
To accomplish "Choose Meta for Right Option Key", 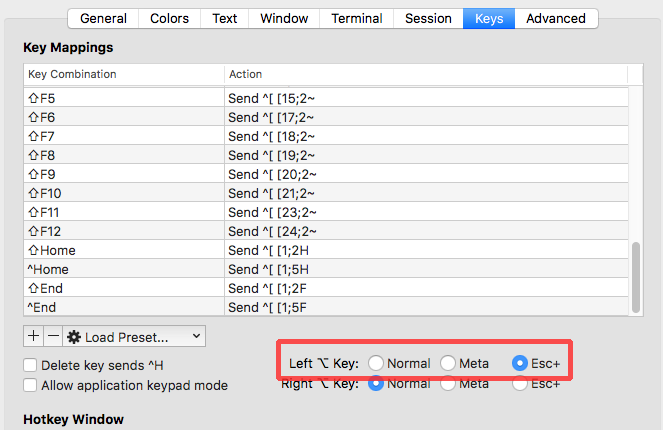I will pyautogui.click(x=448, y=384).
